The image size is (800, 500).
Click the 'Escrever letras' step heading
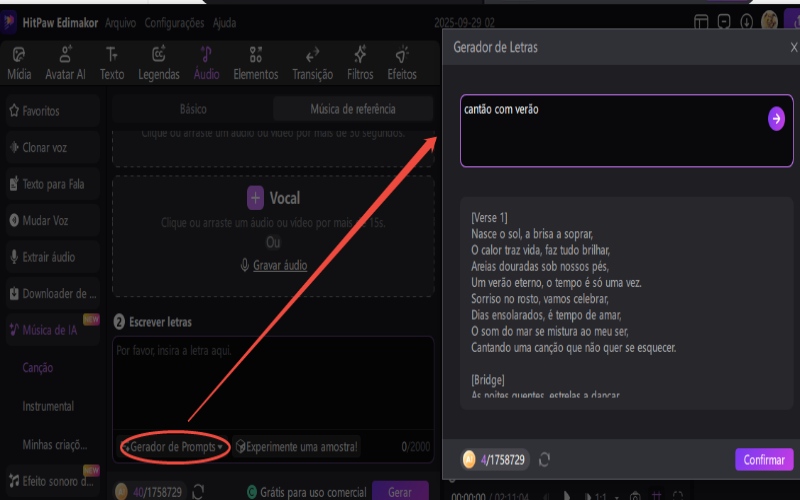[160, 322]
